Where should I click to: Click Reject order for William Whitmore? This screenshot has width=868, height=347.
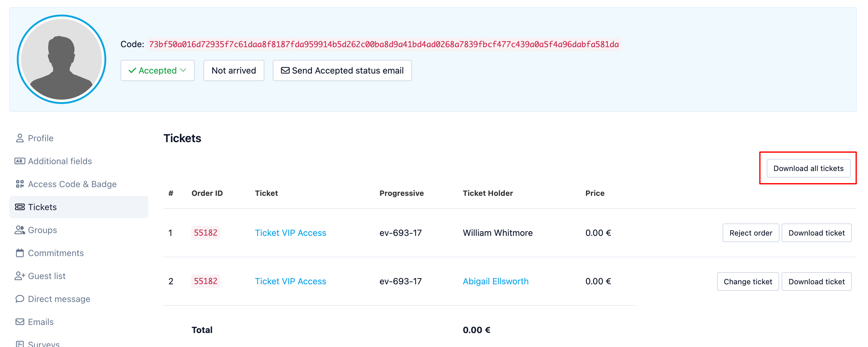[x=750, y=233]
